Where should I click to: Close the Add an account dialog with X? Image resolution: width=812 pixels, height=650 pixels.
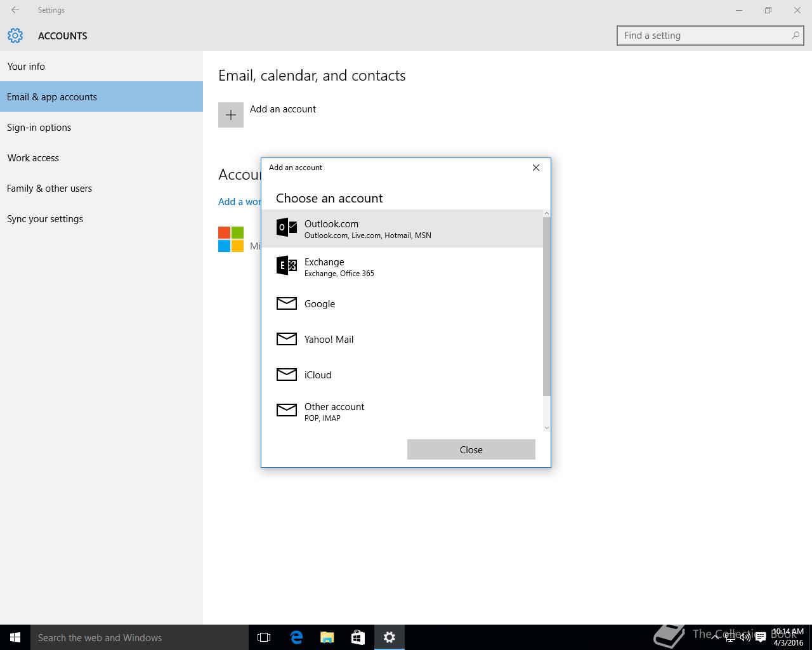(x=536, y=168)
